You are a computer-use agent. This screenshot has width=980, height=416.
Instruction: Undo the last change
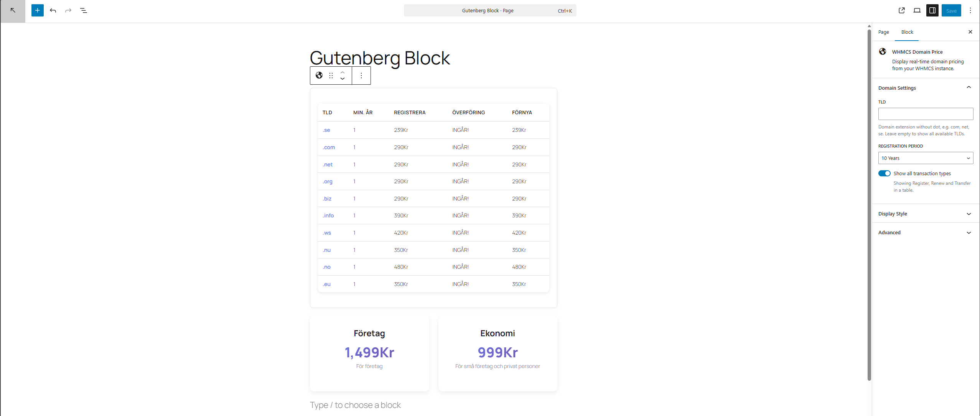(53, 10)
